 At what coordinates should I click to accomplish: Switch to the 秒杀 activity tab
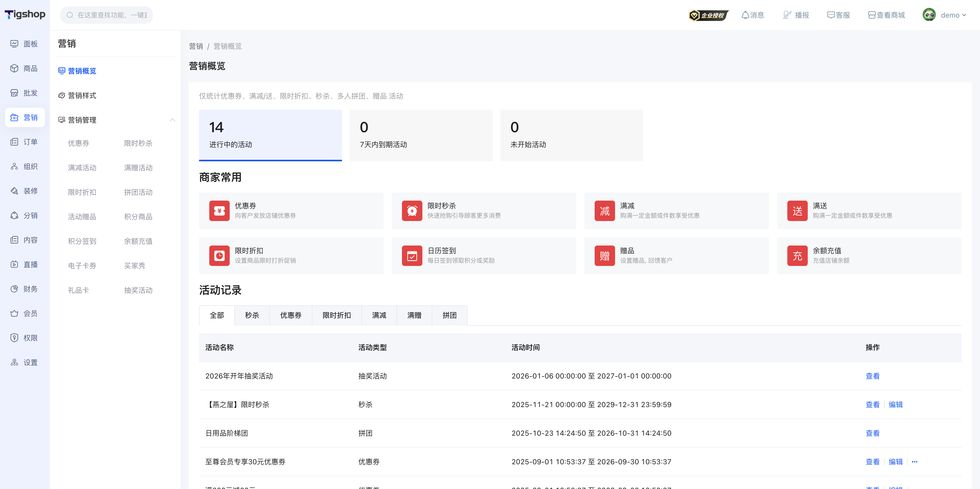tap(252, 315)
